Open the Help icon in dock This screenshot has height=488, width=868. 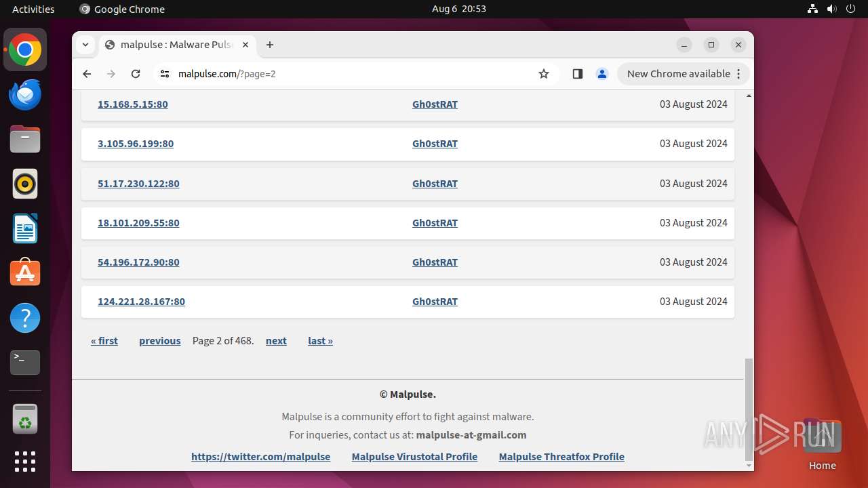tap(25, 318)
